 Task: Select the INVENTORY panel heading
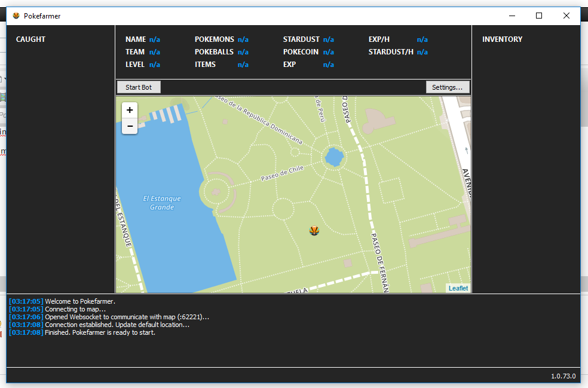point(502,39)
